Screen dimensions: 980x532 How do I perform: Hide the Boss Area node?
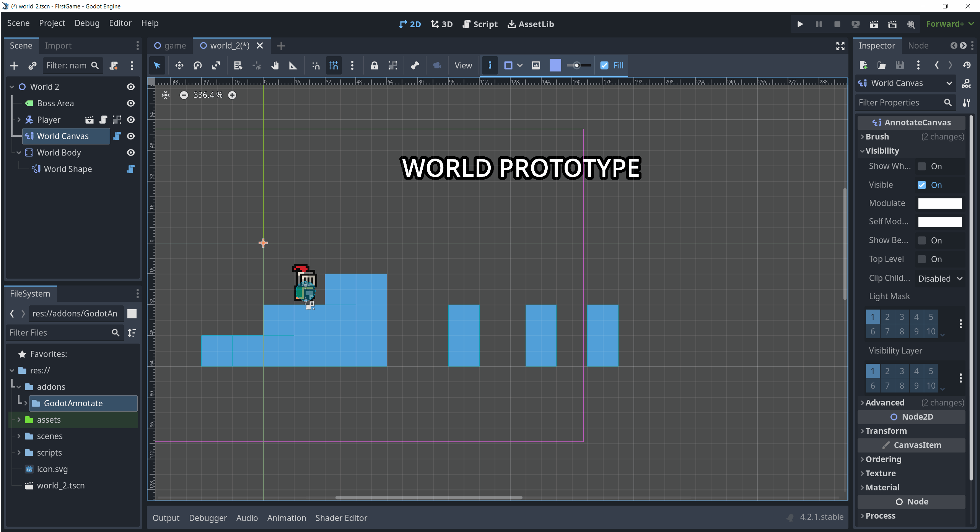click(x=130, y=103)
